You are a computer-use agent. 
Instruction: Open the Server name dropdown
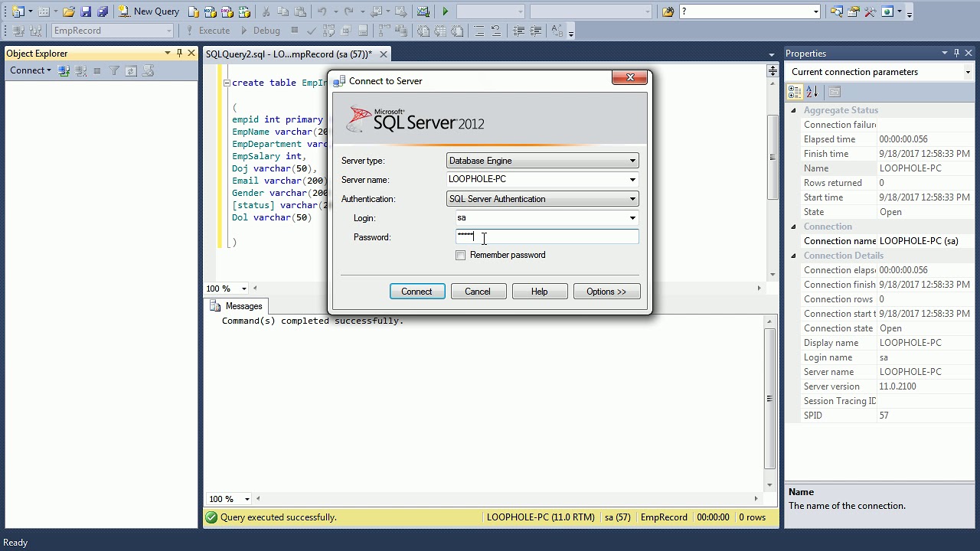coord(632,180)
